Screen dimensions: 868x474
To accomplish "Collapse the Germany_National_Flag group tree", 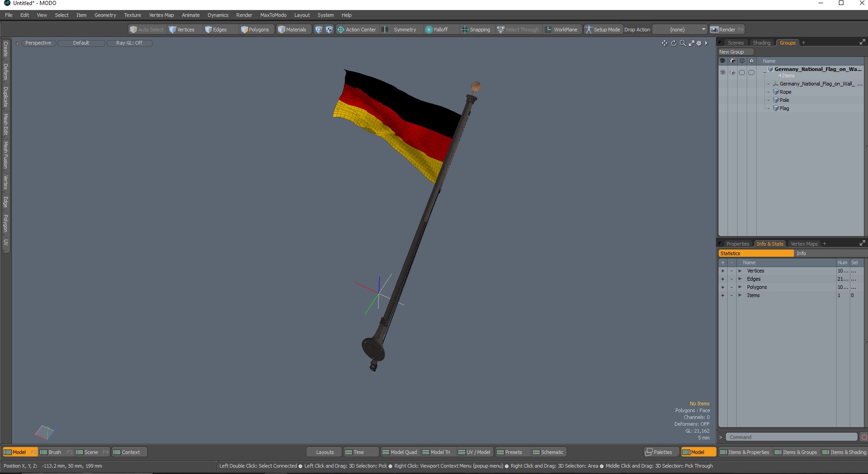I will [x=764, y=73].
